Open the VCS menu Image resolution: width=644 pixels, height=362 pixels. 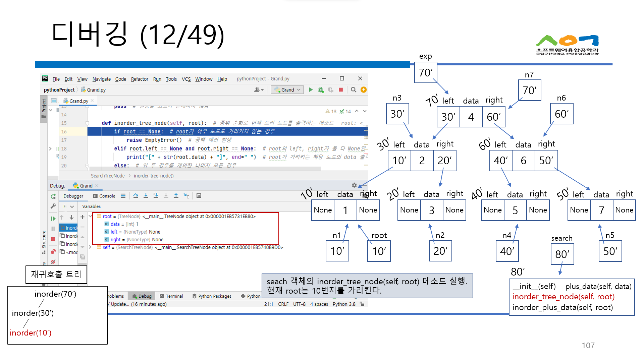point(186,79)
